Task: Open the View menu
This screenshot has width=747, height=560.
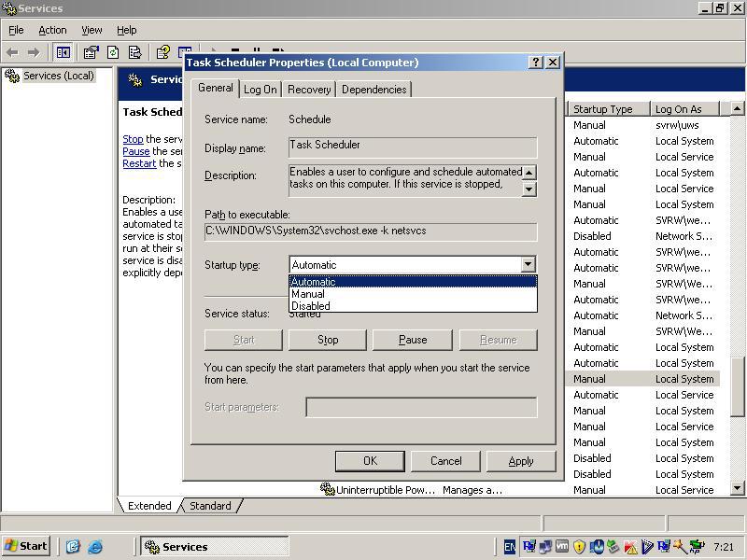Action: [x=92, y=30]
